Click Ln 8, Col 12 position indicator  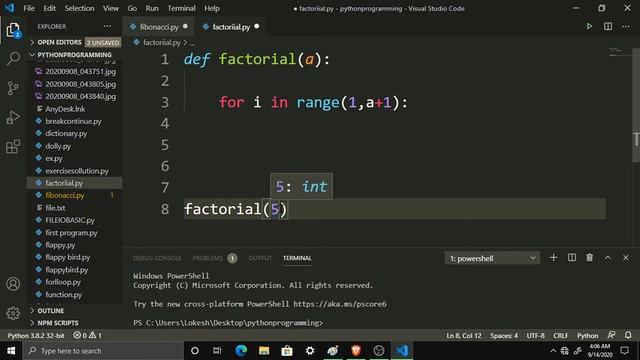click(x=464, y=336)
